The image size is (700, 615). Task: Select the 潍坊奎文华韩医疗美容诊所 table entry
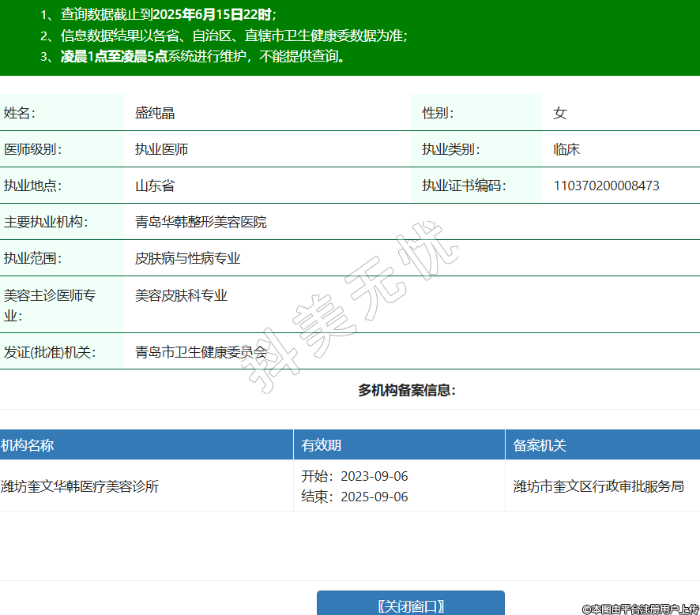pyautogui.click(x=80, y=486)
